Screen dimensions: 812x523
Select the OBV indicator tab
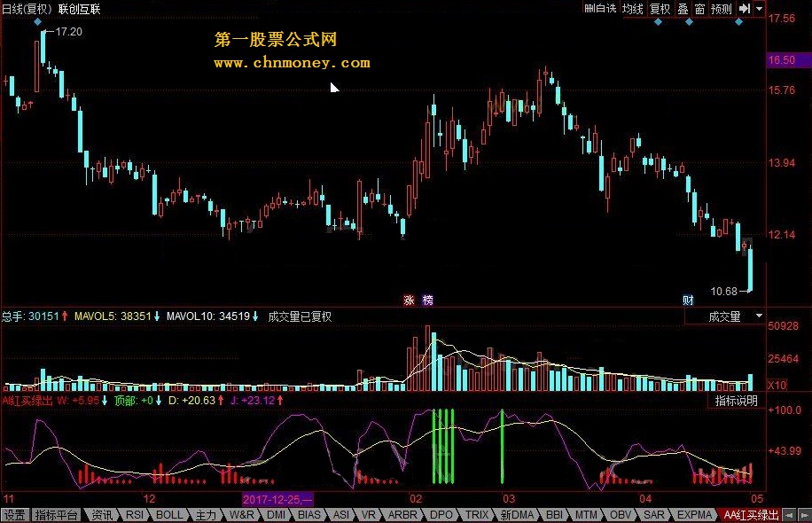coord(621,515)
